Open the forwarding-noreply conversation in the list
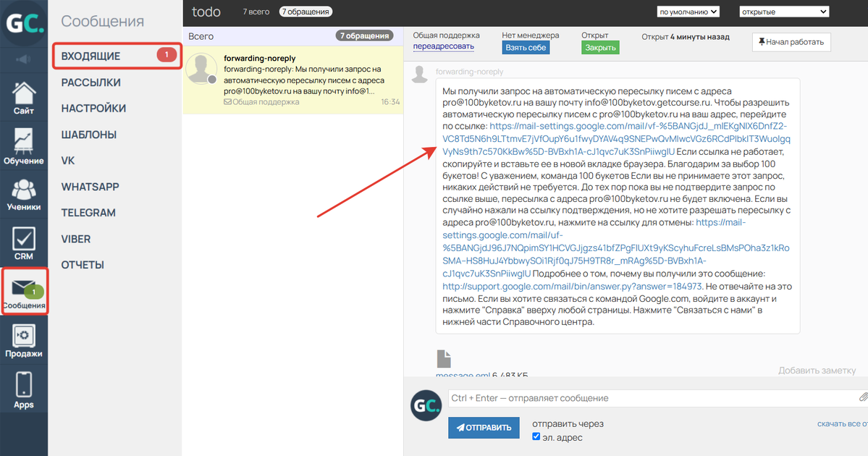The height and width of the screenshot is (456, 868). (293, 80)
